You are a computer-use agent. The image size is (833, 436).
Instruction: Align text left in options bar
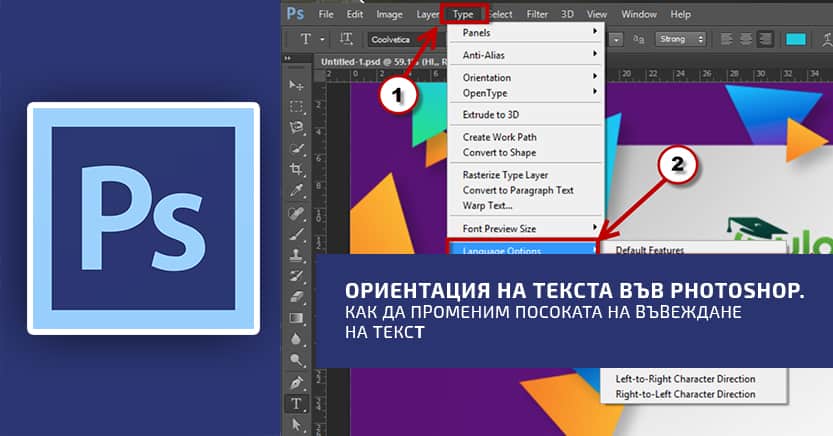[726, 39]
